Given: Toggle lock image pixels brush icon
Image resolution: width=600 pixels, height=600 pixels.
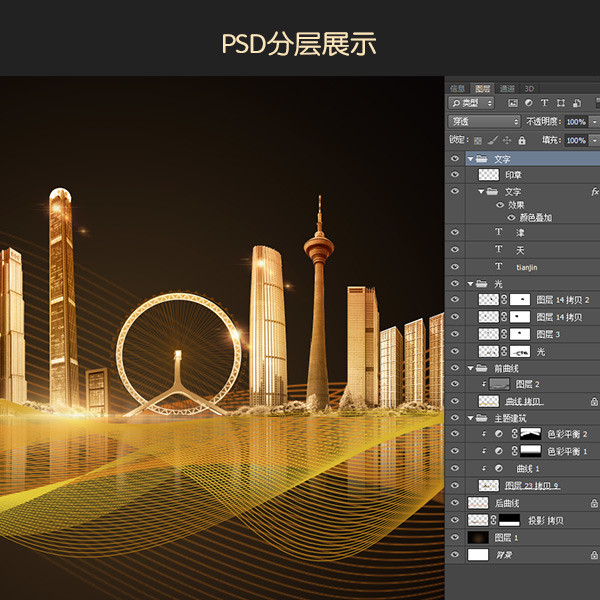Looking at the screenshot, I should coord(492,140).
